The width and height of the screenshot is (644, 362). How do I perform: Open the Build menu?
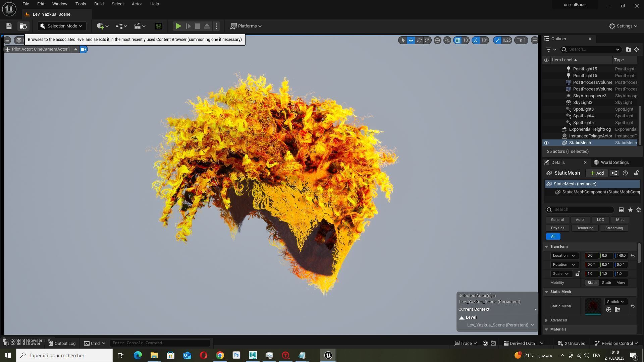[x=99, y=4]
